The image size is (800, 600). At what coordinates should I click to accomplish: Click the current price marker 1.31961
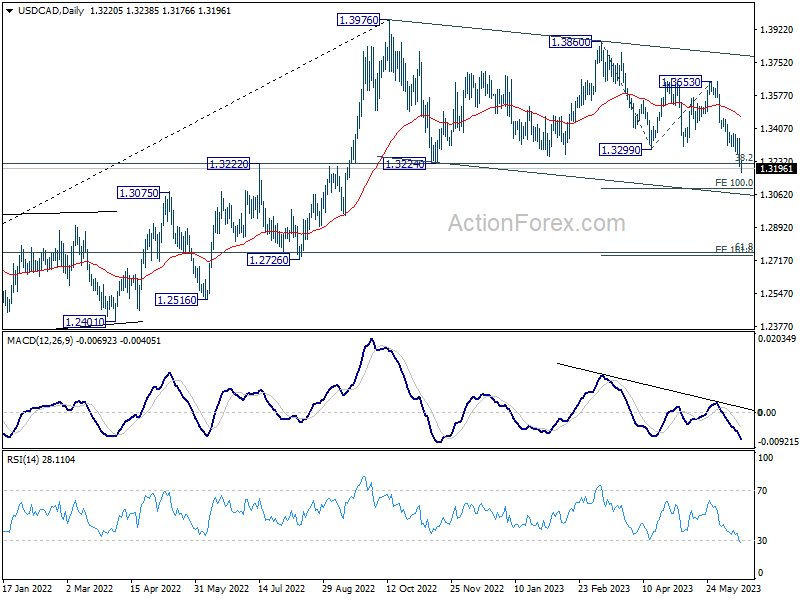pyautogui.click(x=776, y=168)
